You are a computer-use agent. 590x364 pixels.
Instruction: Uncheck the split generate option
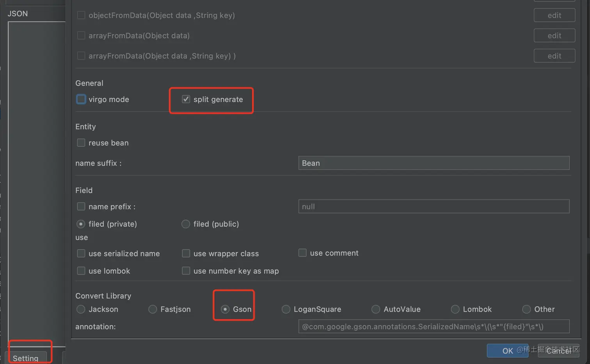coord(186,99)
